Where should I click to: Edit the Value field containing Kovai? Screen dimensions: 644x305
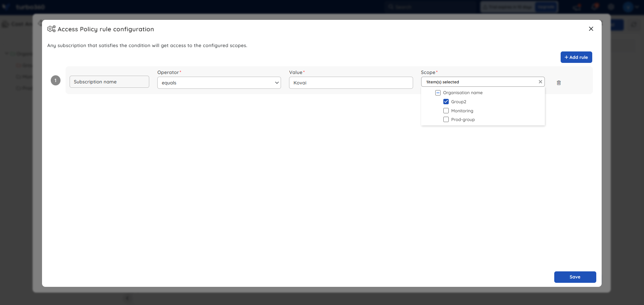(x=351, y=83)
